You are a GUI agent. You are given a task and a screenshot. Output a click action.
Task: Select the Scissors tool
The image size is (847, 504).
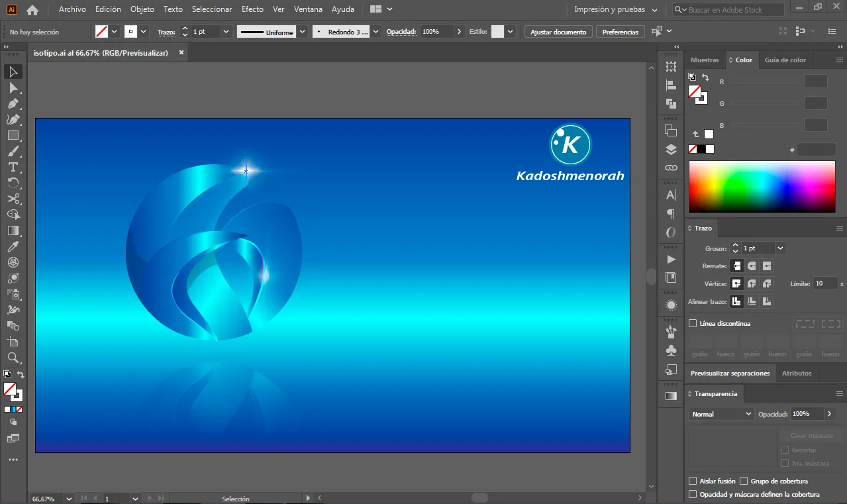13,199
